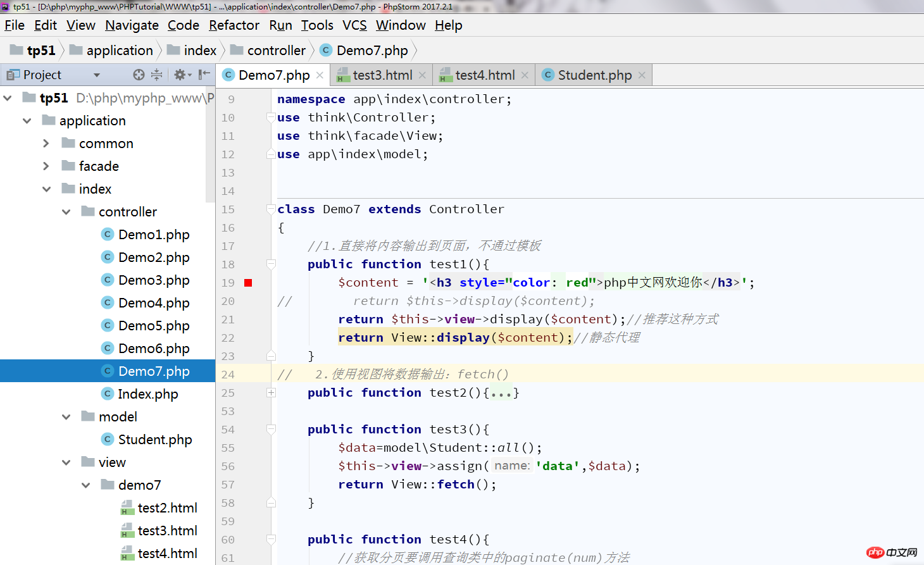Click the controller breadcrumb
924x565 pixels.
[268, 50]
